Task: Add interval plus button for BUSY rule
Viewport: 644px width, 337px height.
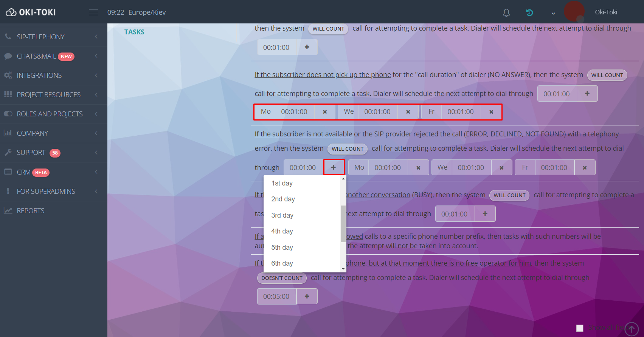Action: (485, 214)
